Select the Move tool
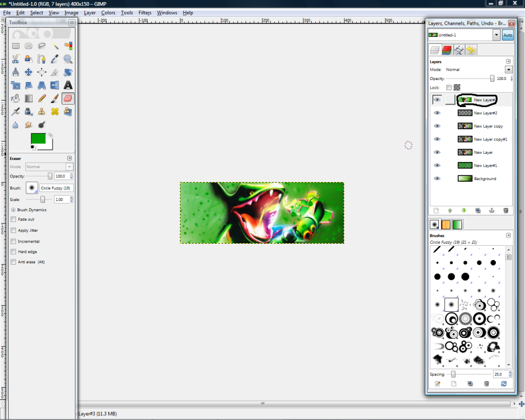 click(x=29, y=72)
